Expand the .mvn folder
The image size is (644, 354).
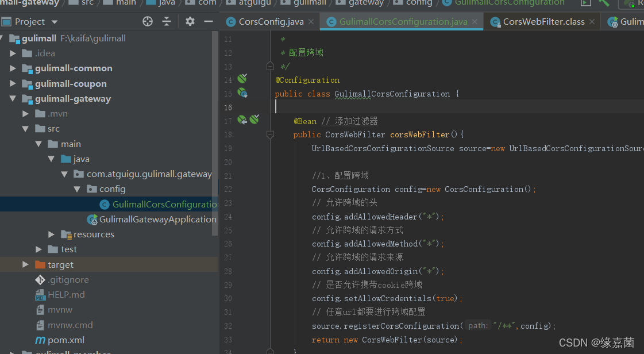tap(25, 114)
